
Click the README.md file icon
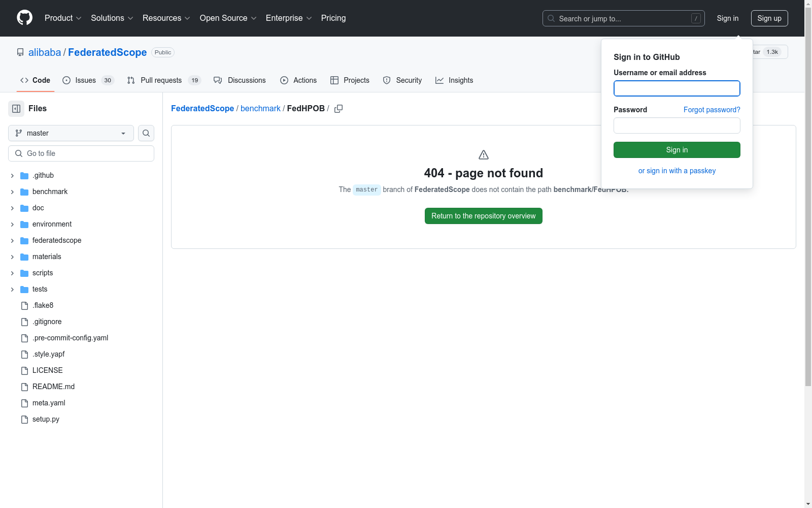(24, 387)
